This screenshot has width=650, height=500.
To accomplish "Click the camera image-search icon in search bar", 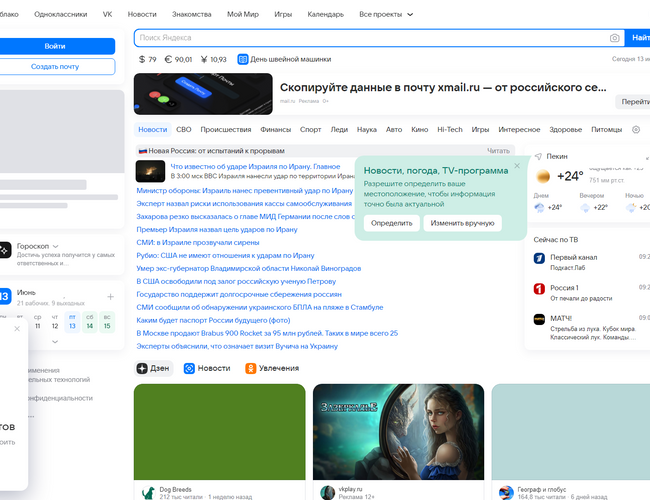I will tap(615, 38).
